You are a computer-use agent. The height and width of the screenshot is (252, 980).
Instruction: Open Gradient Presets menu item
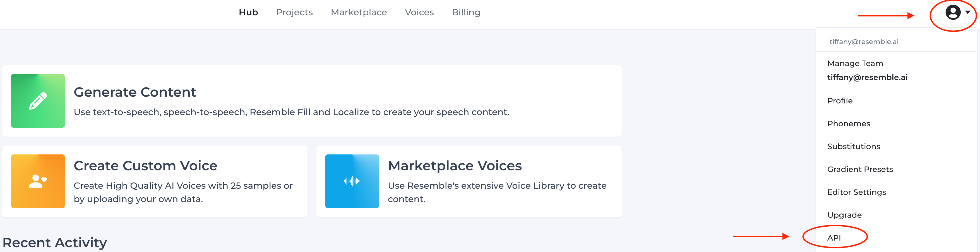coord(860,169)
